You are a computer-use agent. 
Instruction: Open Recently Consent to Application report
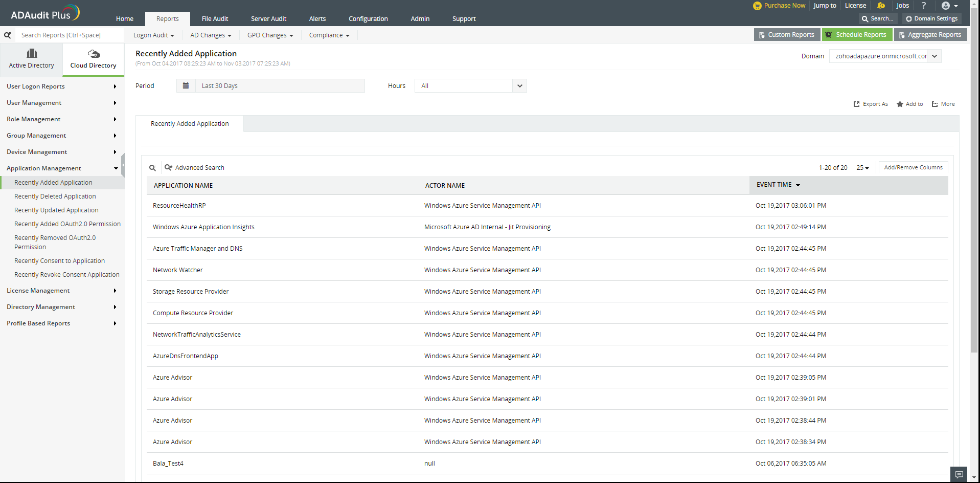59,261
